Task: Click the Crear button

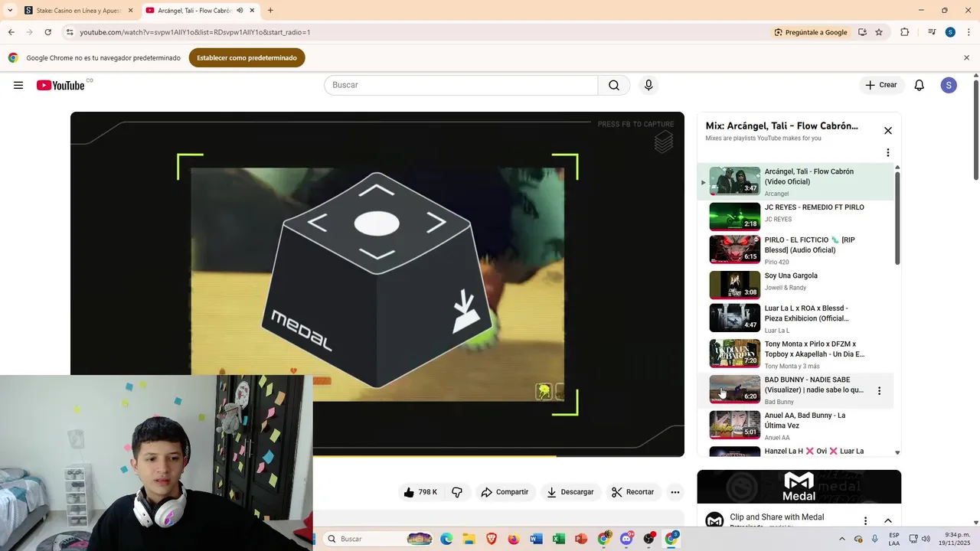Action: 881,85
